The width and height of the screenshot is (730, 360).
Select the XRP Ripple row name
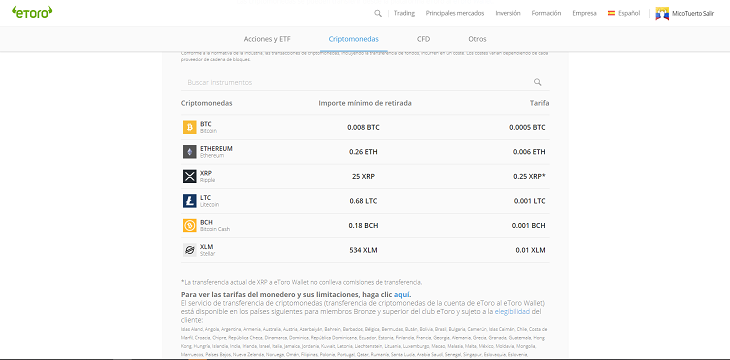[208, 176]
